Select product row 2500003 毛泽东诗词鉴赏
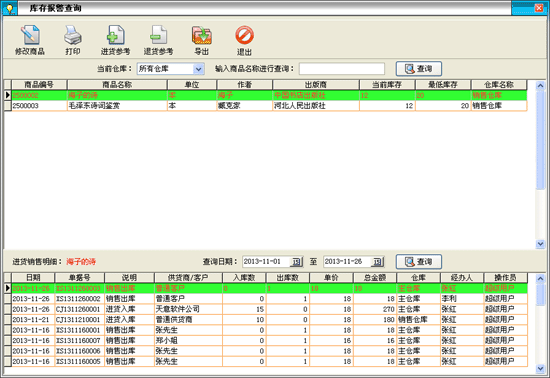The height and width of the screenshot is (378, 550). point(266,106)
